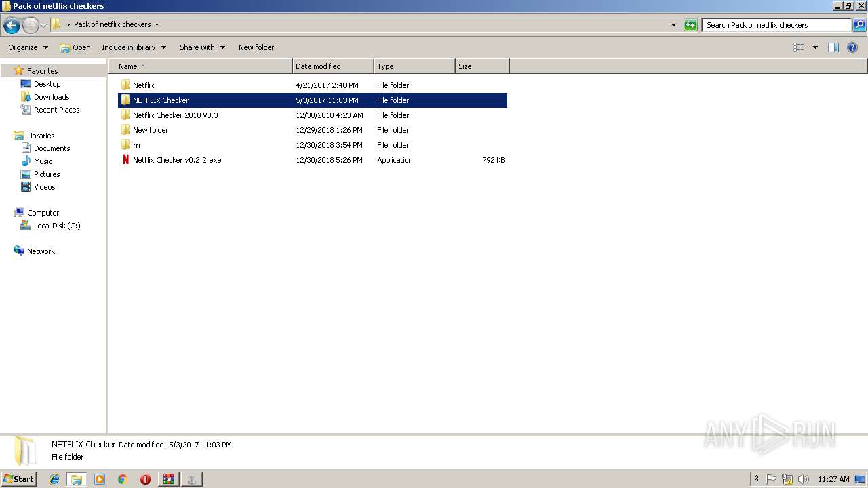This screenshot has height=488, width=868.
Task: Sort by Date modified column header
Action: 333,66
